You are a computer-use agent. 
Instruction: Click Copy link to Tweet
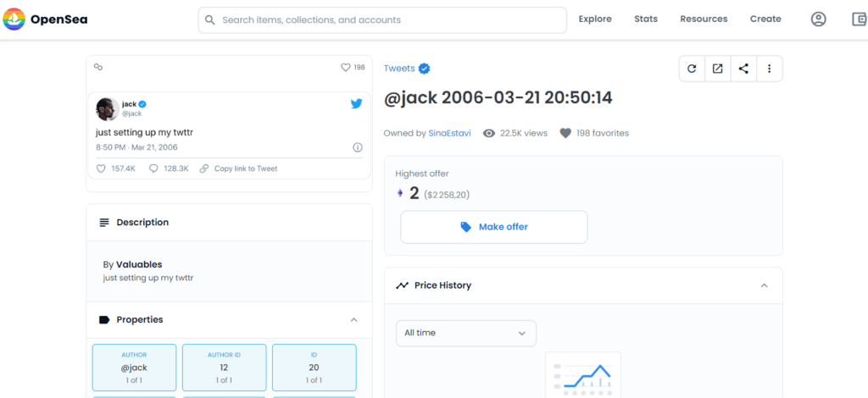(246, 169)
